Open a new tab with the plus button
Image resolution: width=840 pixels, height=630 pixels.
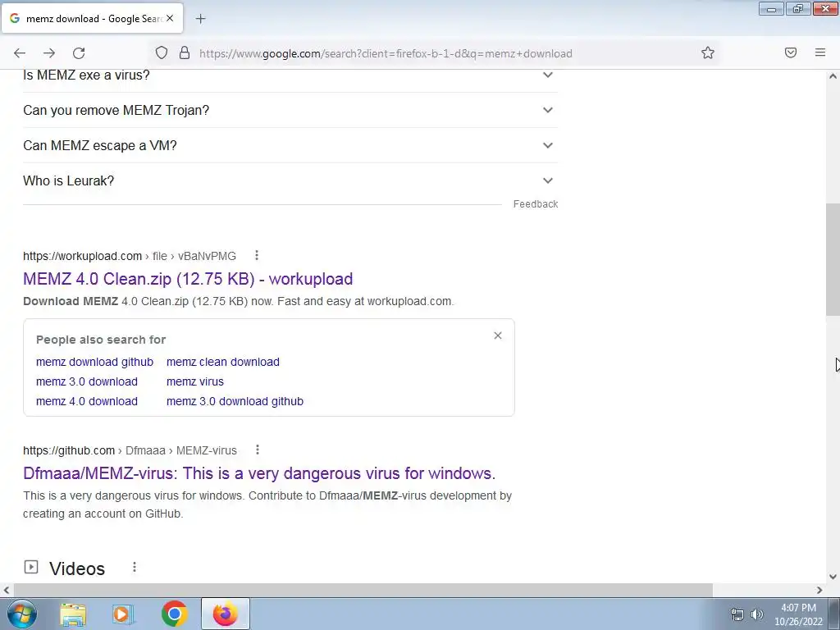click(200, 19)
